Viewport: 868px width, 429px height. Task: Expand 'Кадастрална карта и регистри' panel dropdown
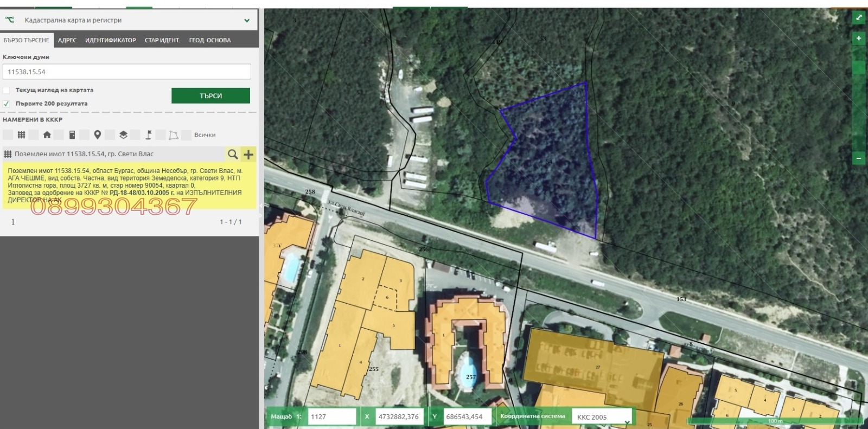tap(247, 21)
